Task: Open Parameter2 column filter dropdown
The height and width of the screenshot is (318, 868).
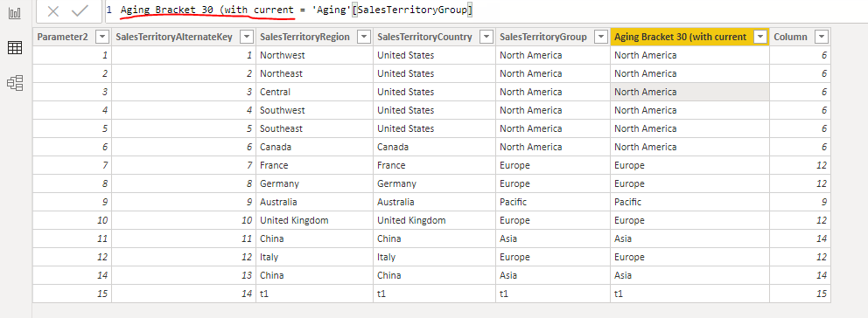Action: [x=102, y=37]
